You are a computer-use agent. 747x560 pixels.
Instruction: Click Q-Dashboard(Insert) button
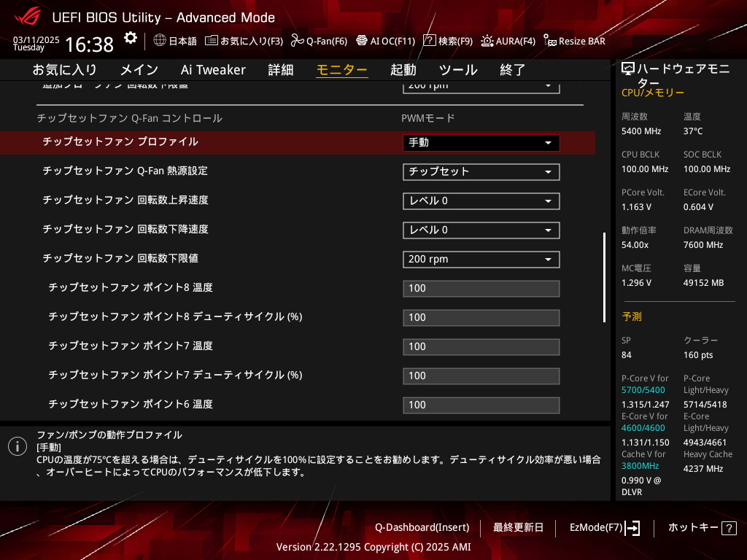click(x=422, y=528)
